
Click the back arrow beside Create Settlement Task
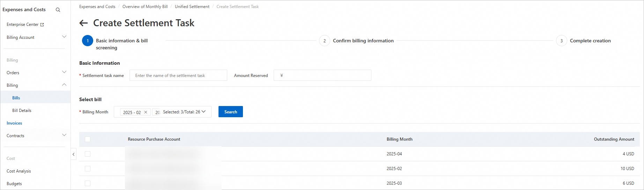[x=83, y=23]
